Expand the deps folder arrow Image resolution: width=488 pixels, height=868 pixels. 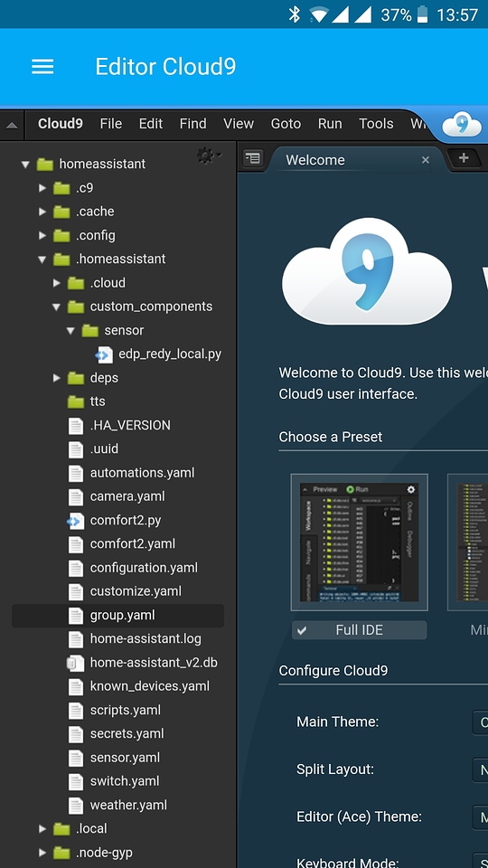pos(56,378)
